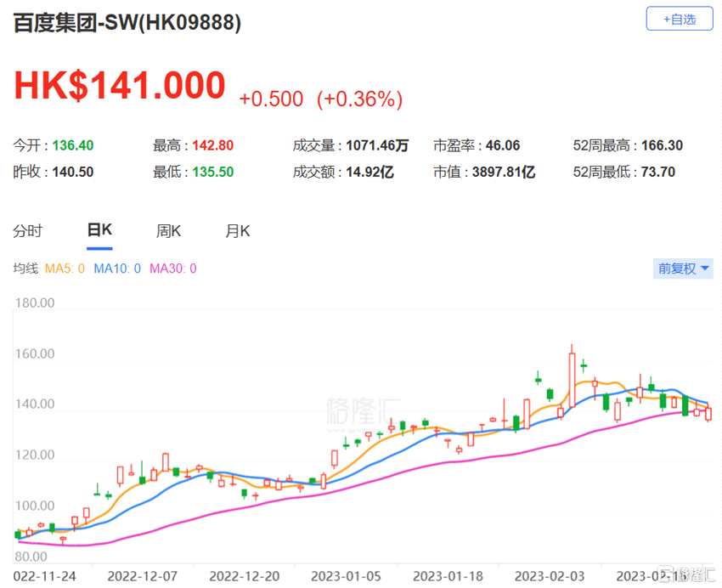Toggle the MA30 moving average line
This screenshot has width=722, height=588.
click(172, 268)
